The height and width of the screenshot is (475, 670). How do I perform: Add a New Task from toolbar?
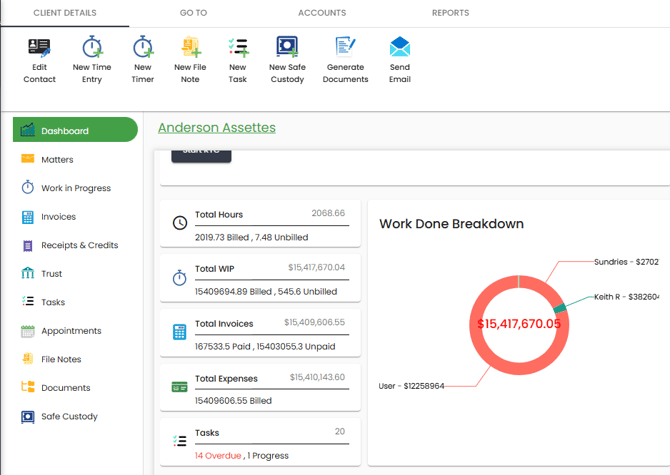click(237, 48)
